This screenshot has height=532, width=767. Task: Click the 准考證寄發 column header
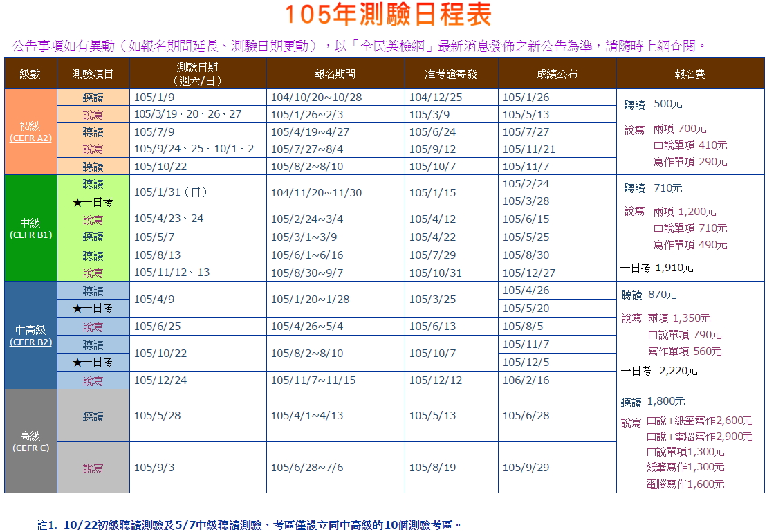(451, 74)
